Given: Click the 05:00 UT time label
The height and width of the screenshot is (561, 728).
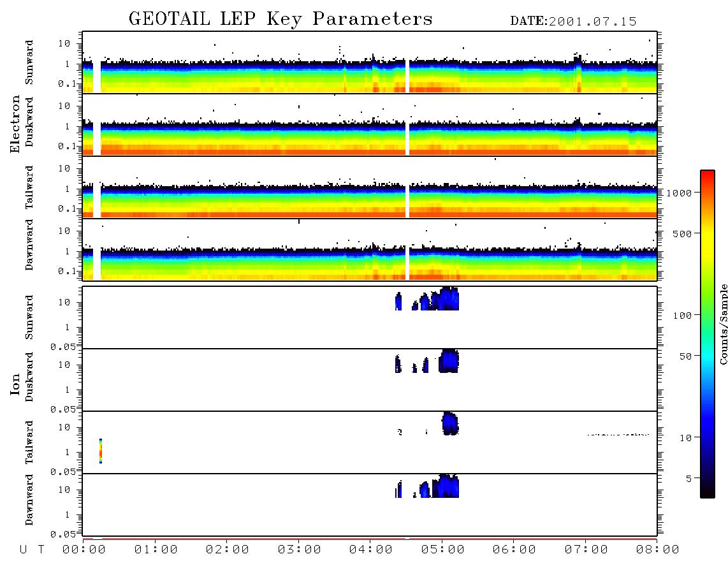Looking at the screenshot, I should 443,550.
